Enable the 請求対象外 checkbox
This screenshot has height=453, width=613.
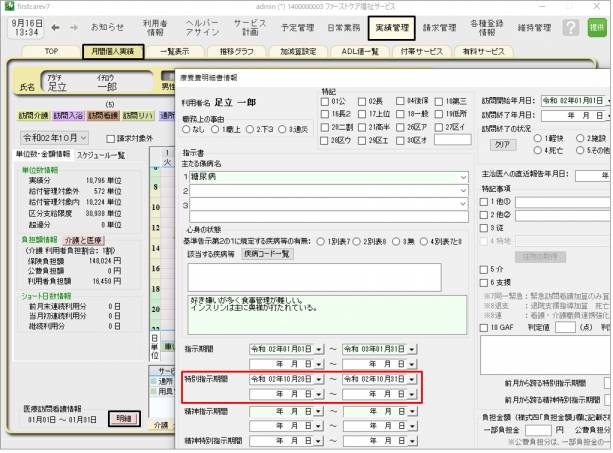click(x=111, y=138)
